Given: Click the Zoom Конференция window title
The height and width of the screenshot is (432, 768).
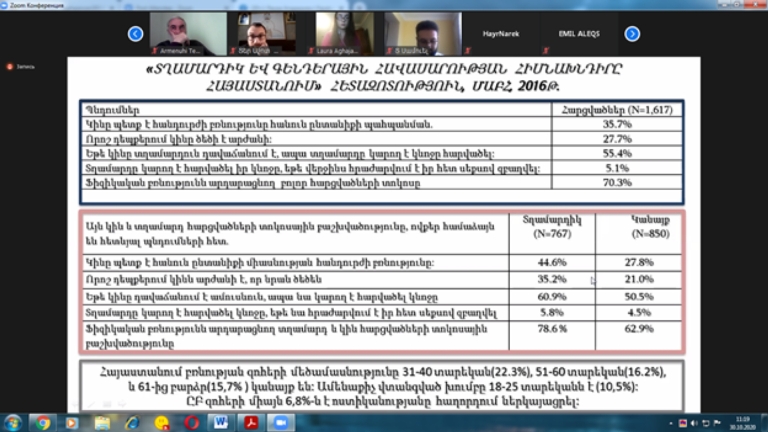Looking at the screenshot, I should 36,5.
